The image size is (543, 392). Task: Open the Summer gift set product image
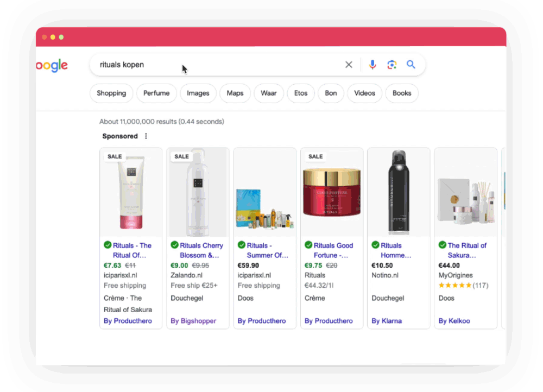tap(265, 193)
